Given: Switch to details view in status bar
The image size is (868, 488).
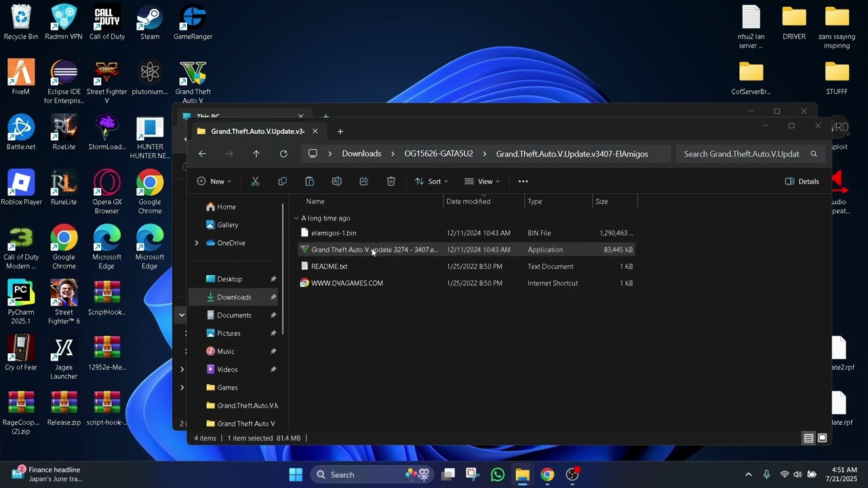Looking at the screenshot, I should coord(808,439).
